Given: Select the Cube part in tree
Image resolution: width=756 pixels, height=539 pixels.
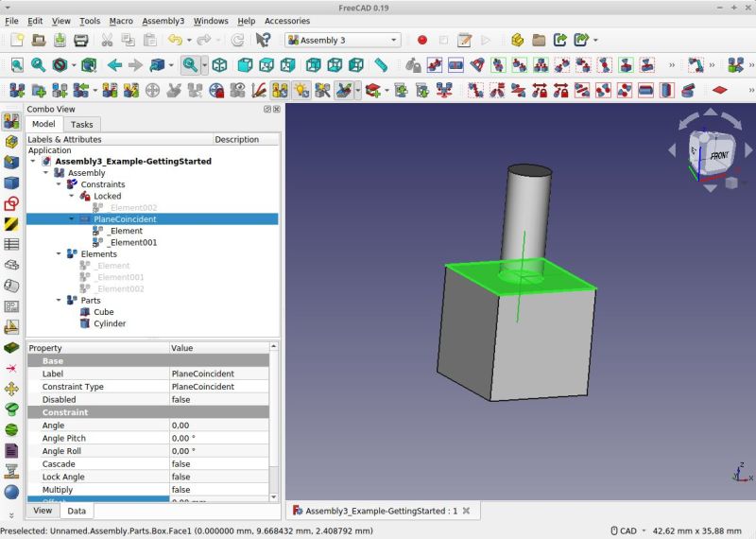Looking at the screenshot, I should pyautogui.click(x=104, y=312).
